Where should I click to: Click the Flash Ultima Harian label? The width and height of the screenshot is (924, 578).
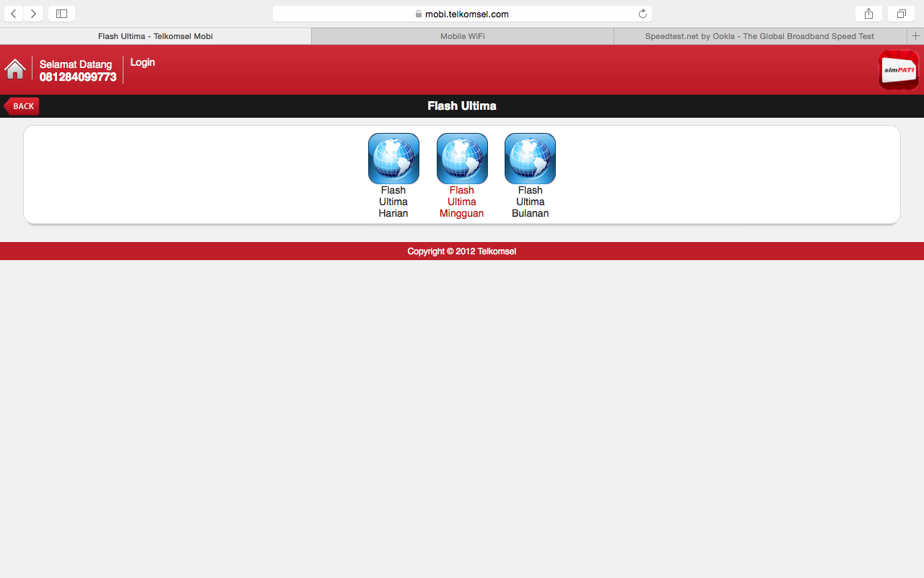click(393, 202)
